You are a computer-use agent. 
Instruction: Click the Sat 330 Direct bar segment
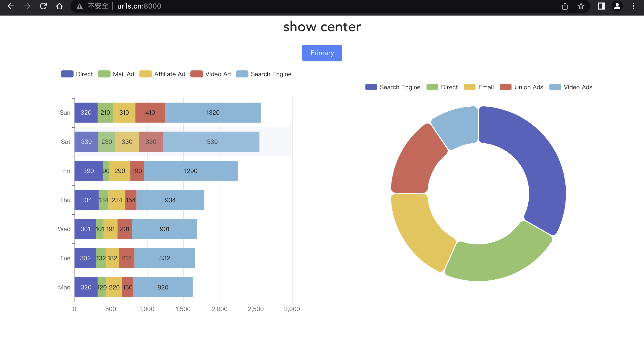click(x=86, y=142)
